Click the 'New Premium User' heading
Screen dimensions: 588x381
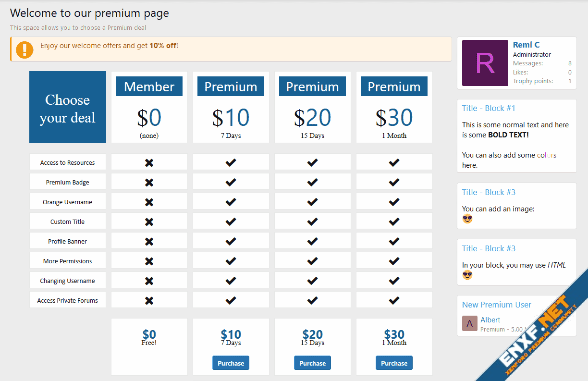pos(496,305)
